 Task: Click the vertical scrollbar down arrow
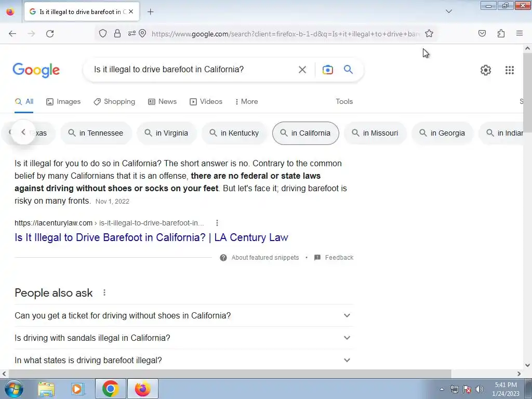point(527,365)
